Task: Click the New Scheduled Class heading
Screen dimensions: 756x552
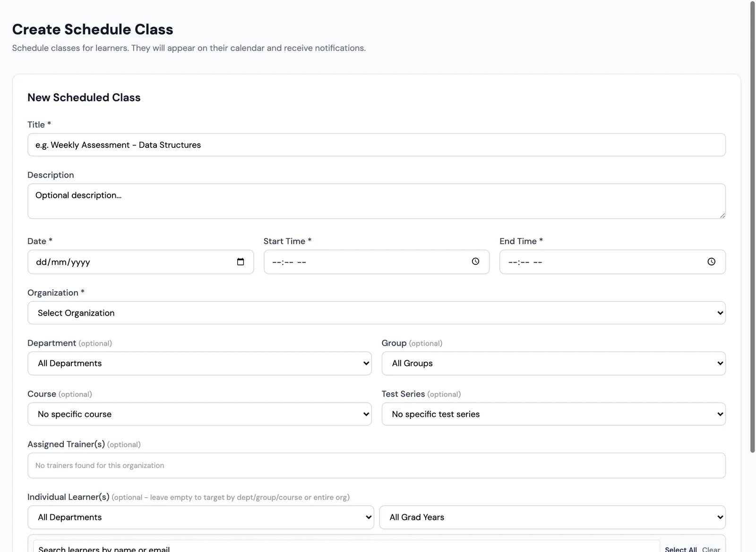Action: click(x=84, y=97)
